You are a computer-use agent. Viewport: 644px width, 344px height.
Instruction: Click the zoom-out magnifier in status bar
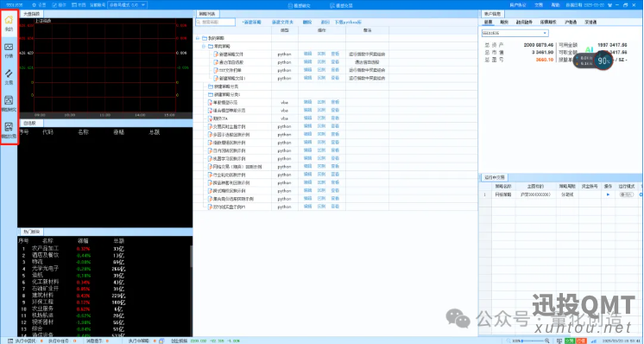(508, 341)
